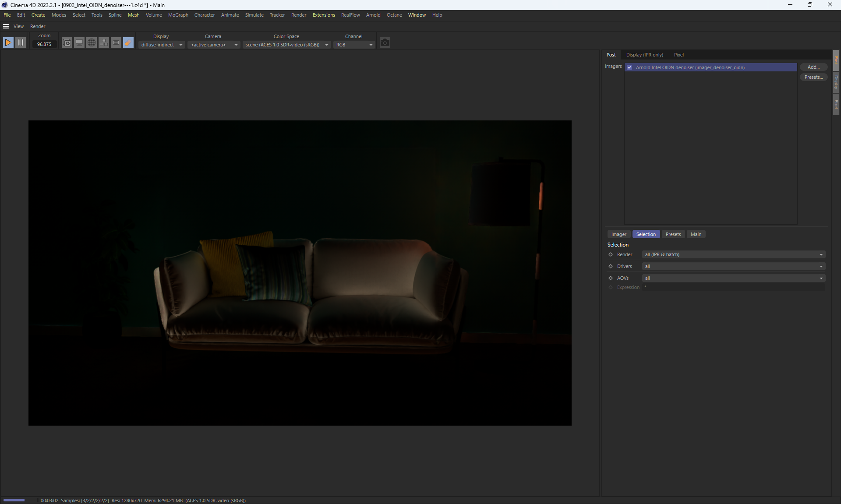Click the save snapshot camera icon

tap(67, 42)
